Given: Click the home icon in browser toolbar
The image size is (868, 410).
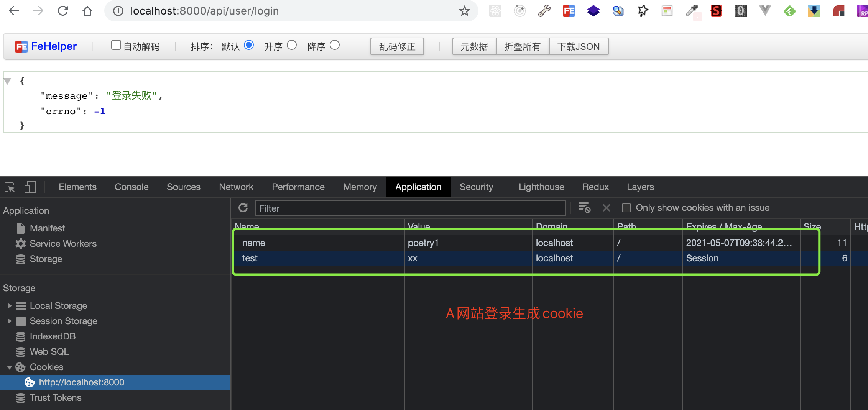Looking at the screenshot, I should (x=87, y=11).
